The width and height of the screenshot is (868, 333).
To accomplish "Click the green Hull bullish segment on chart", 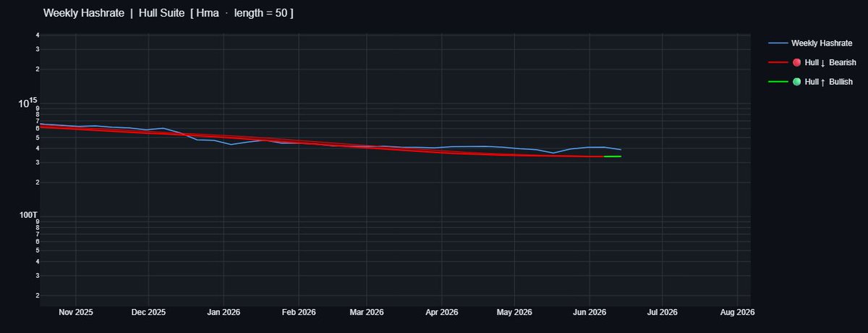I will click(x=613, y=156).
